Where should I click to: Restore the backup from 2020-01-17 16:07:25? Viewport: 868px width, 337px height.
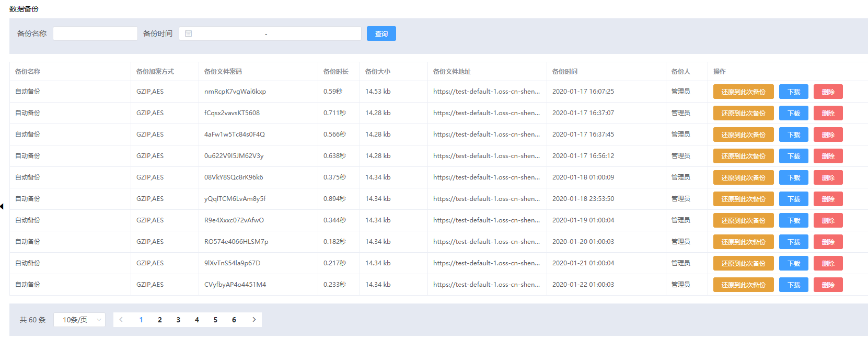(x=743, y=92)
